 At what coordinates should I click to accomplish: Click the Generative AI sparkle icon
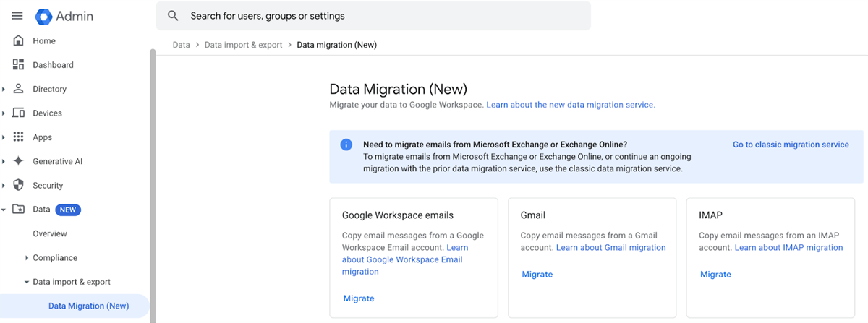[x=19, y=161]
